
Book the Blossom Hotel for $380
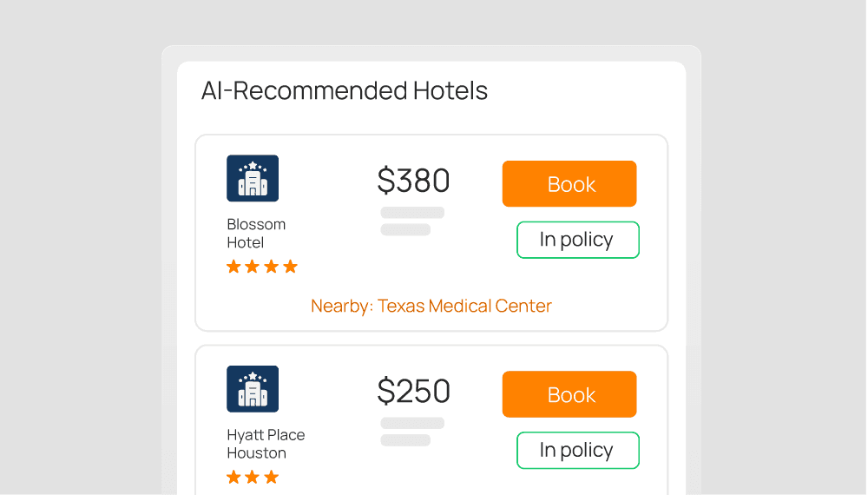click(x=569, y=184)
